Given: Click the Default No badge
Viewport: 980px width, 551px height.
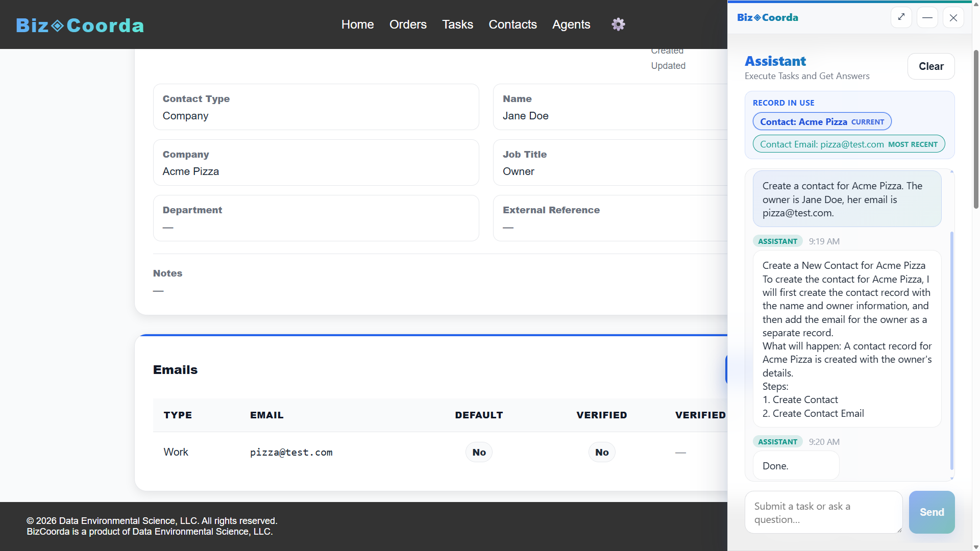Looking at the screenshot, I should 479,452.
